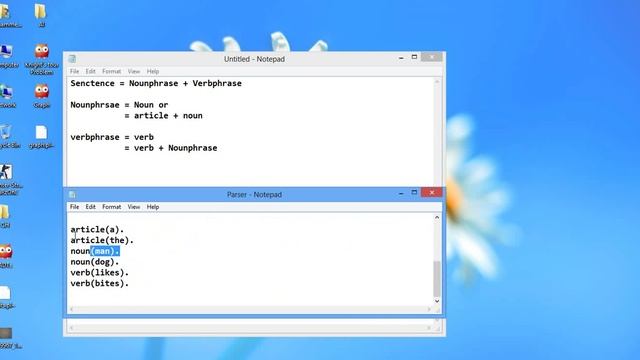Select the AI folder desktop icon
The height and width of the screenshot is (360, 640).
click(x=40, y=15)
